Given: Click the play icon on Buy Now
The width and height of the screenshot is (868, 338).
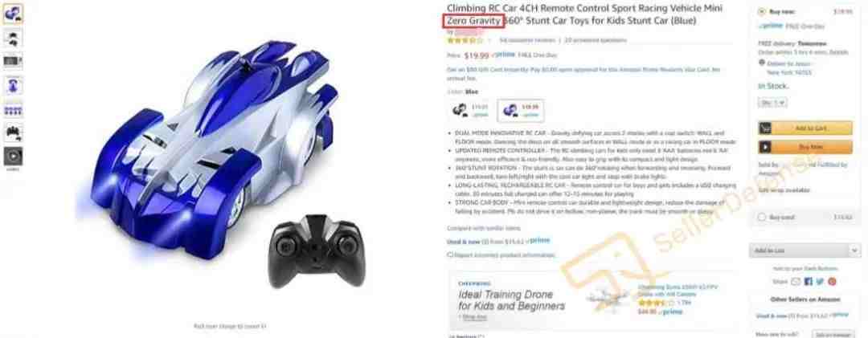Looking at the screenshot, I should (x=765, y=147).
